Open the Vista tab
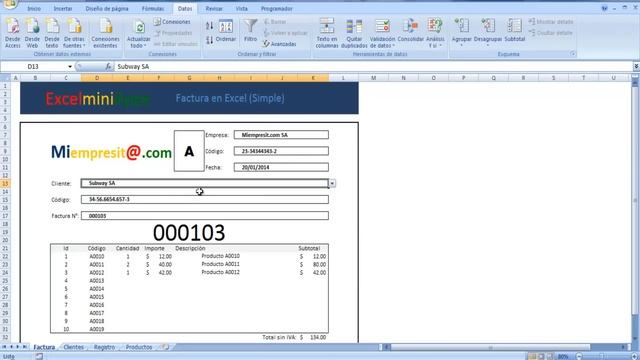 click(242, 9)
